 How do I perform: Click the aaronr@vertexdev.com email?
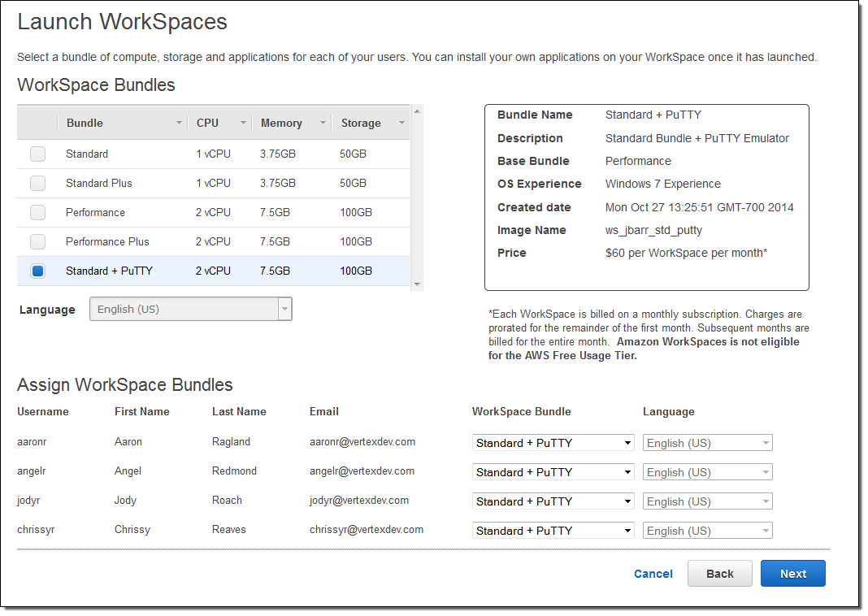pos(362,441)
